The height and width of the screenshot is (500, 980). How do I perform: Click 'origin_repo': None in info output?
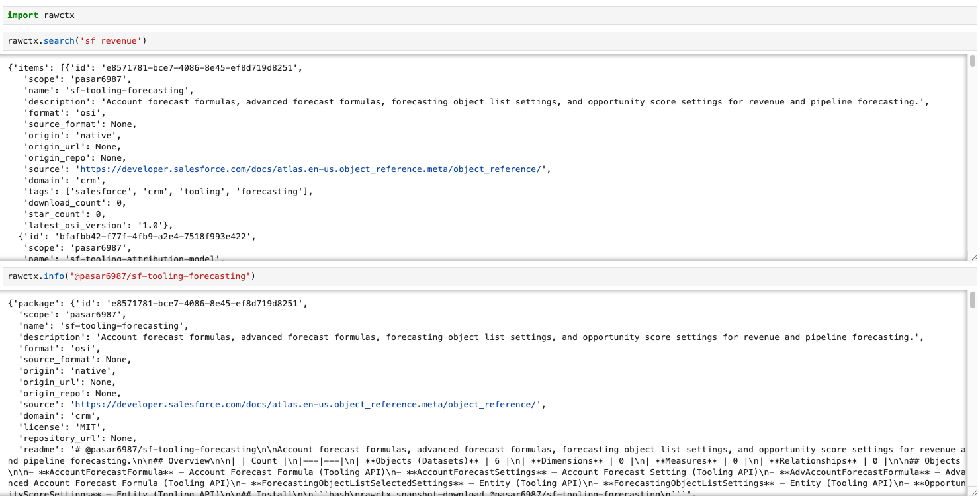69,394
